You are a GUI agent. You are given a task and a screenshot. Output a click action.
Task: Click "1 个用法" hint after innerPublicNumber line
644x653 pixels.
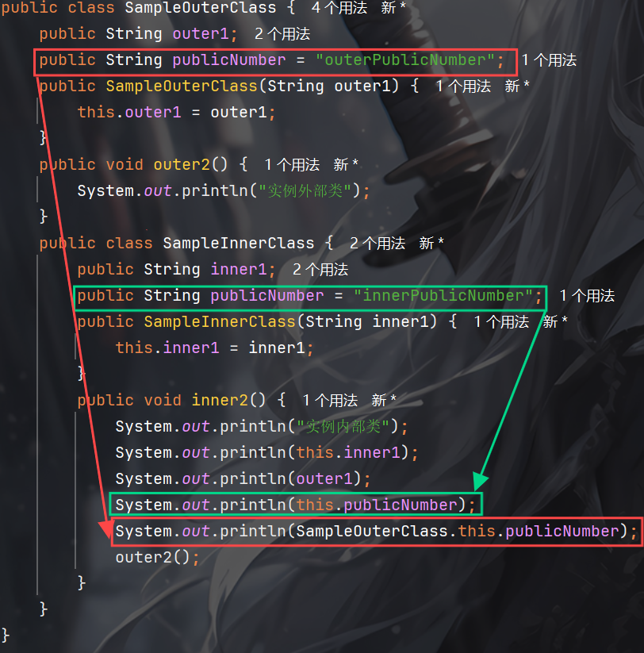(587, 296)
